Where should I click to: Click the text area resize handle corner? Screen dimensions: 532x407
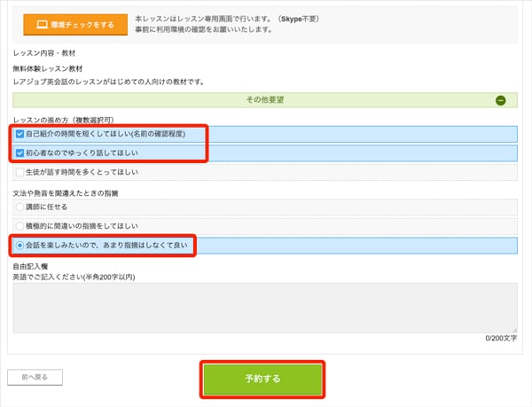(x=514, y=329)
